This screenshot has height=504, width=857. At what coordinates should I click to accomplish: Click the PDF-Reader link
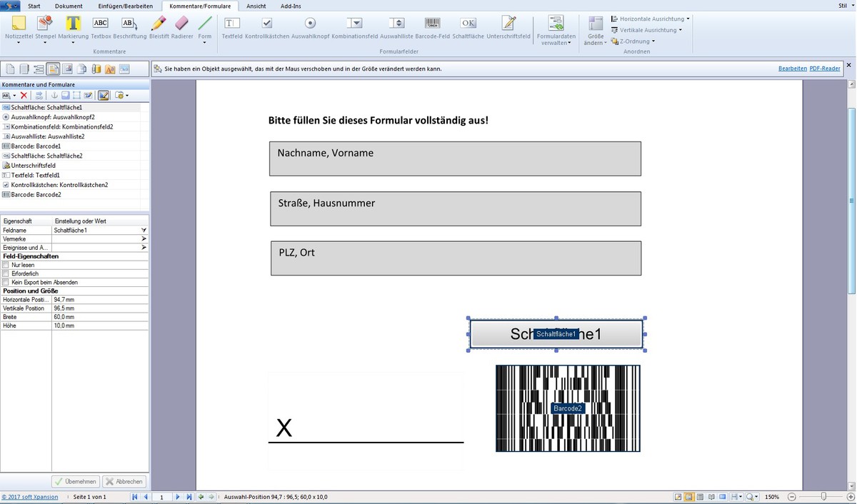pyautogui.click(x=825, y=69)
